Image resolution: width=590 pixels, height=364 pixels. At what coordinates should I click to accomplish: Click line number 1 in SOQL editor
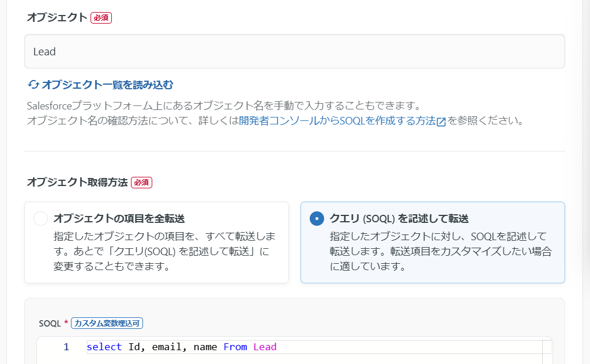[66, 347]
